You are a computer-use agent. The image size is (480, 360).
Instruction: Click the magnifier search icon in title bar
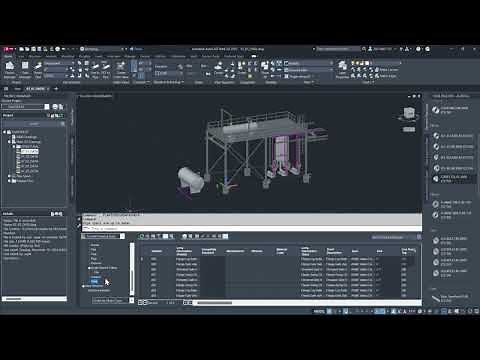click(364, 49)
